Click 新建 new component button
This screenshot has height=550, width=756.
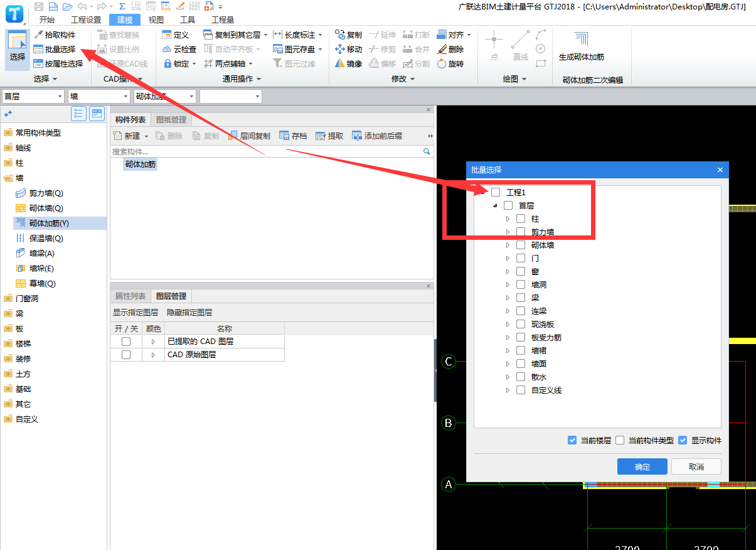(131, 136)
